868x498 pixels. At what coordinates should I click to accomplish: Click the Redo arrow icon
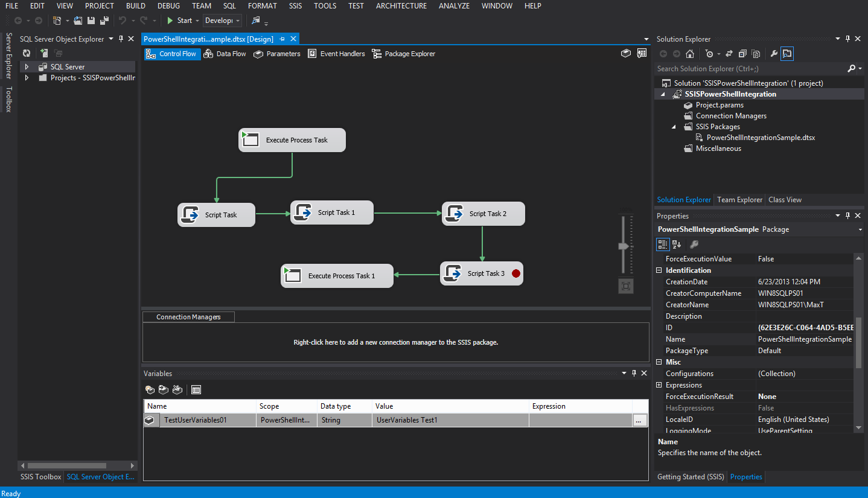tap(144, 21)
